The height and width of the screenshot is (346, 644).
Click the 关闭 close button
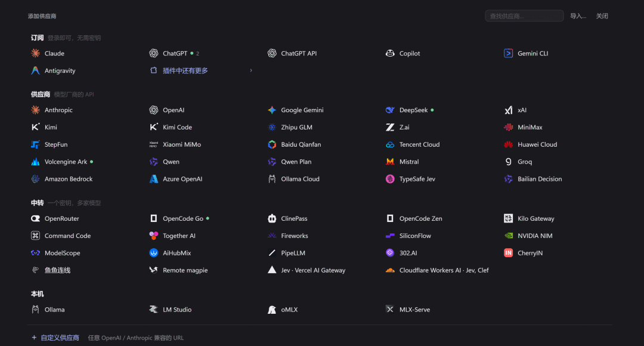[602, 16]
